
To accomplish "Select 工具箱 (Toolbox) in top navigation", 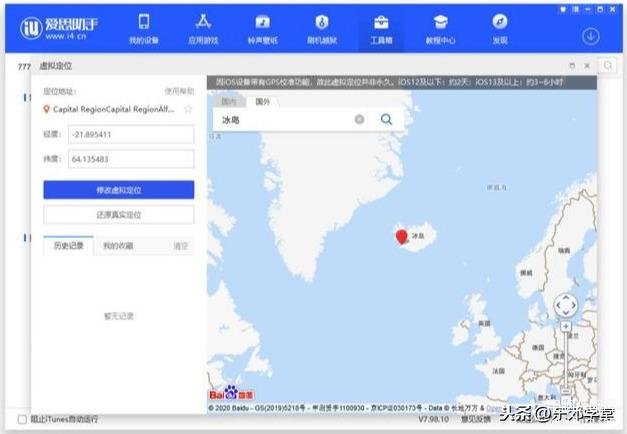I will click(x=381, y=29).
